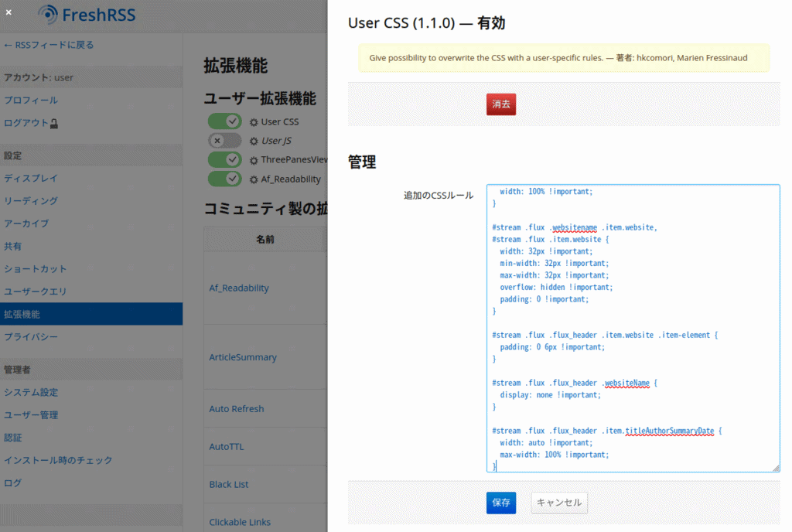Open User CSS gear settings icon
The image size is (792, 532).
click(254, 122)
